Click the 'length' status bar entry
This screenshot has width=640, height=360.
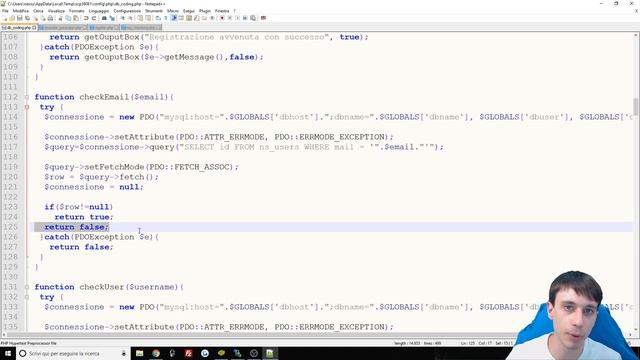406,344
